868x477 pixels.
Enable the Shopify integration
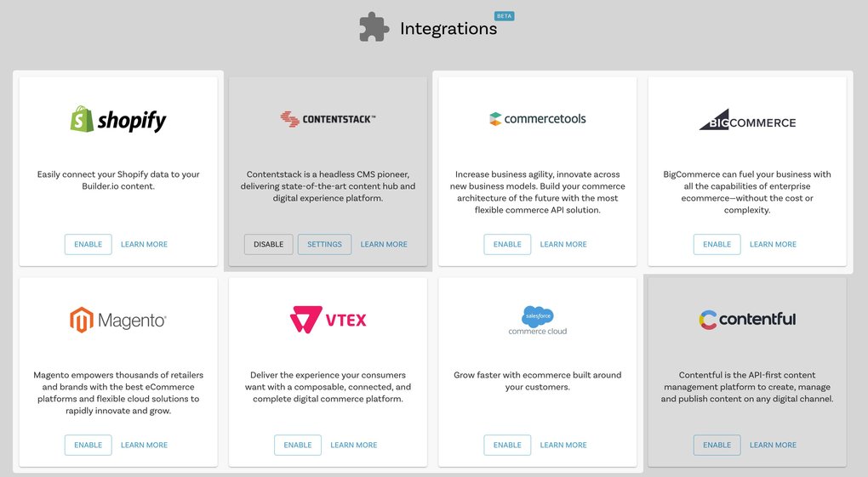tap(88, 244)
